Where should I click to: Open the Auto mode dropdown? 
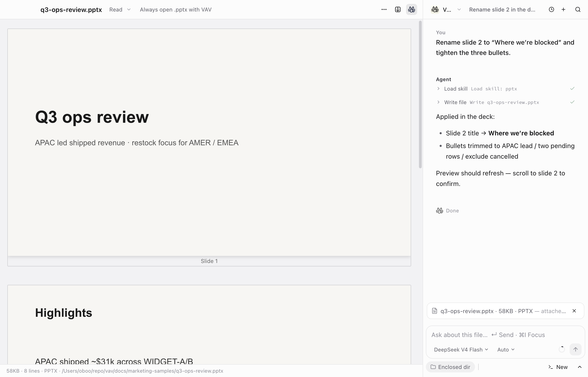pyautogui.click(x=506, y=350)
